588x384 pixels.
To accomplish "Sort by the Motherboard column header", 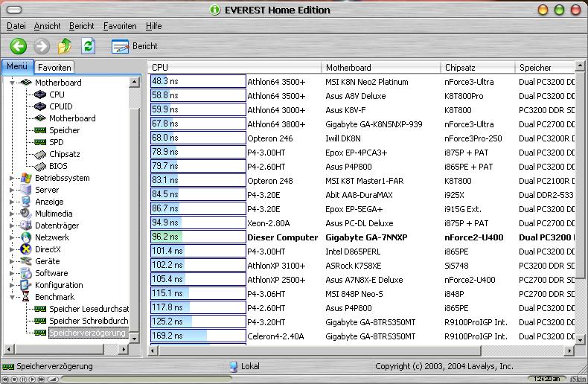I will pos(380,68).
